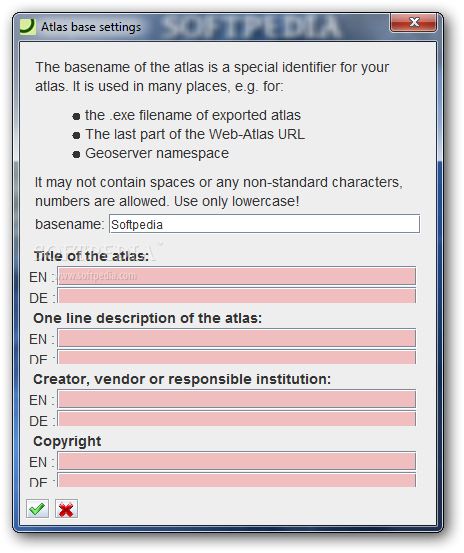This screenshot has height=553, width=464.
Task: Click the "Title of the atlas:" heading
Action: (91, 256)
